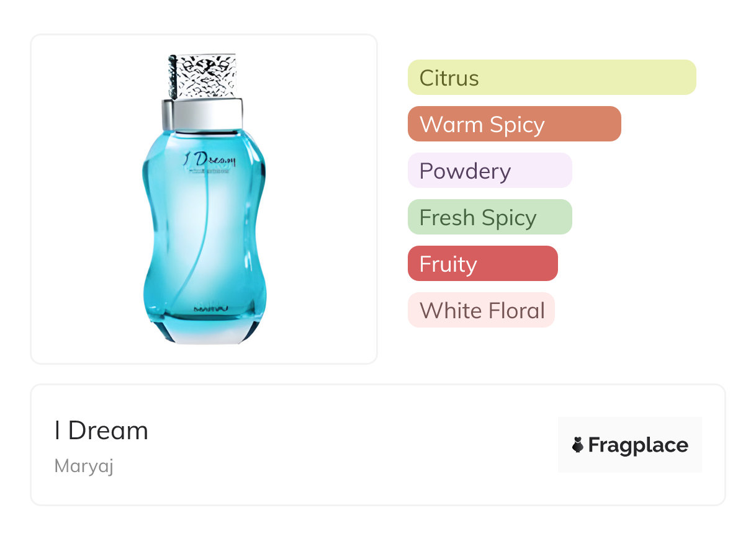Click the Fragplace wordmark text
This screenshot has width=756, height=536.
[x=638, y=445]
